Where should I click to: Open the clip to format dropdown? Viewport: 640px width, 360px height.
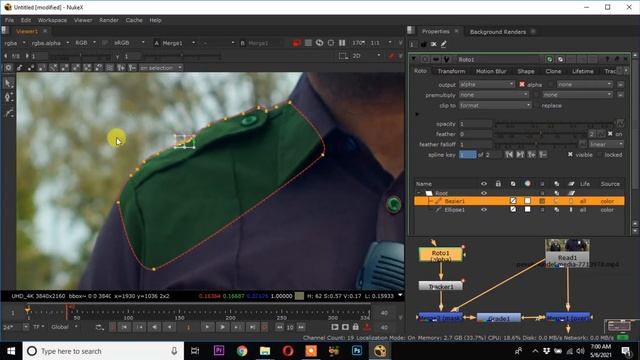(x=495, y=105)
